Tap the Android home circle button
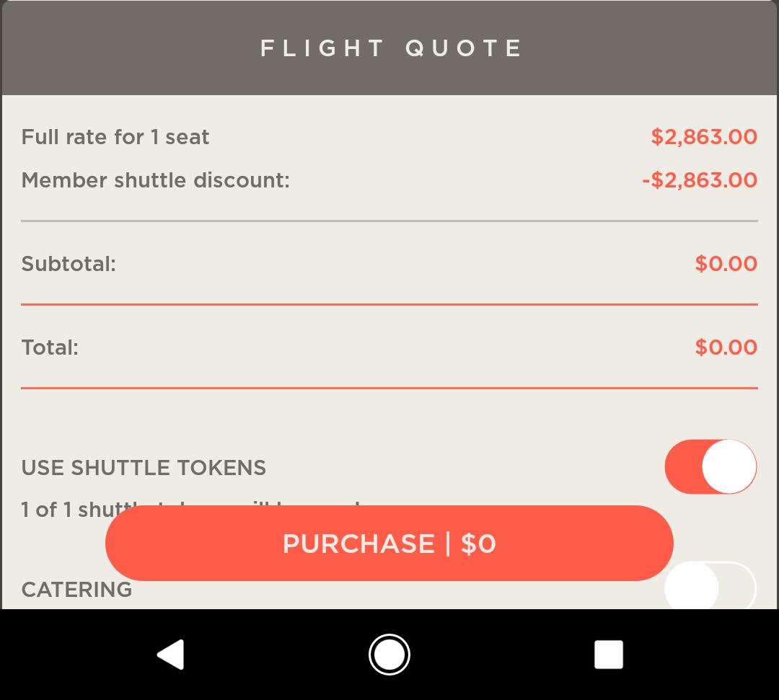Image resolution: width=779 pixels, height=700 pixels. tap(389, 655)
